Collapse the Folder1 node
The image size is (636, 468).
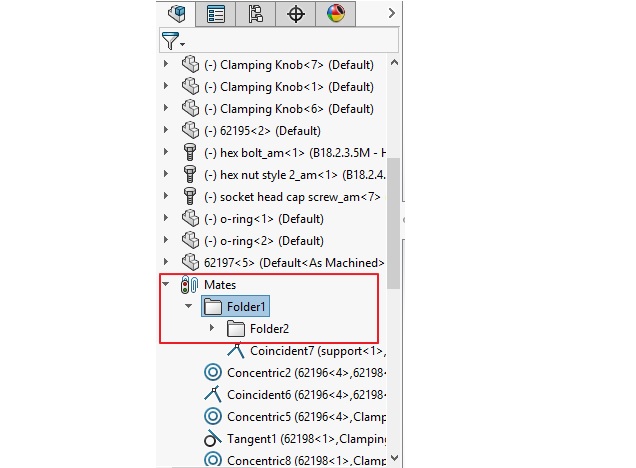click(x=188, y=306)
